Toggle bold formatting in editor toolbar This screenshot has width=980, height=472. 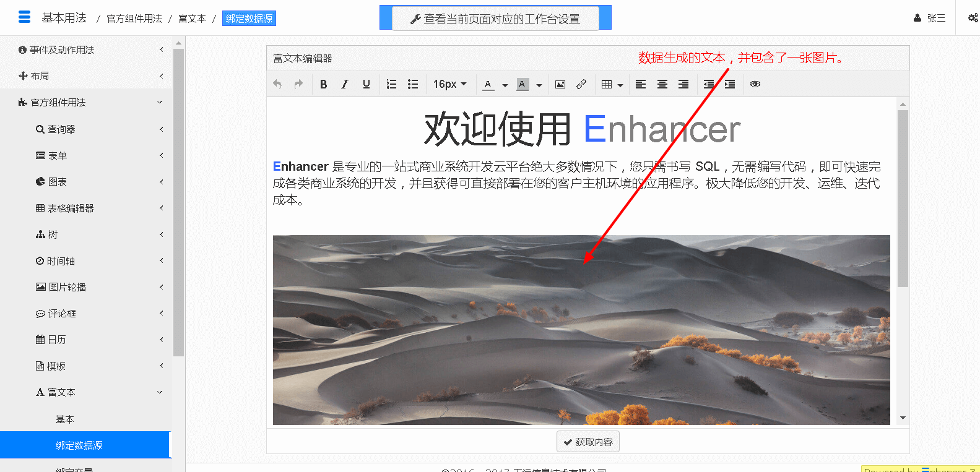pos(323,84)
